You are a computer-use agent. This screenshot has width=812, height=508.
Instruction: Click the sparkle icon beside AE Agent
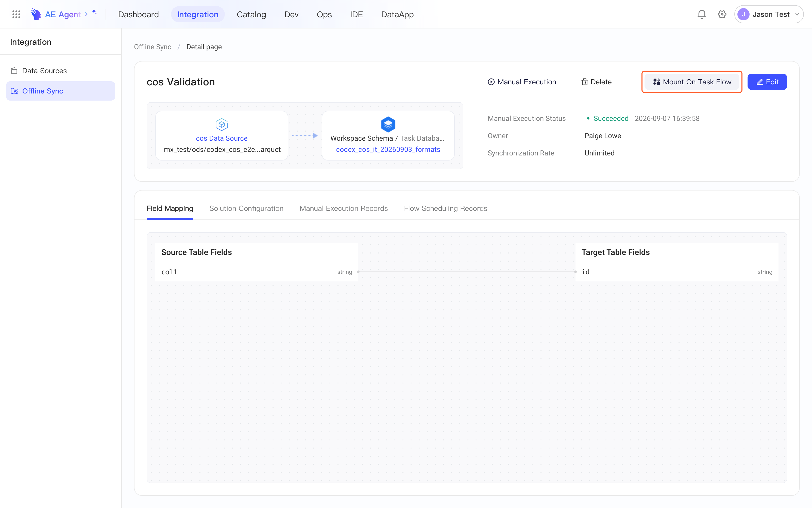coord(94,12)
